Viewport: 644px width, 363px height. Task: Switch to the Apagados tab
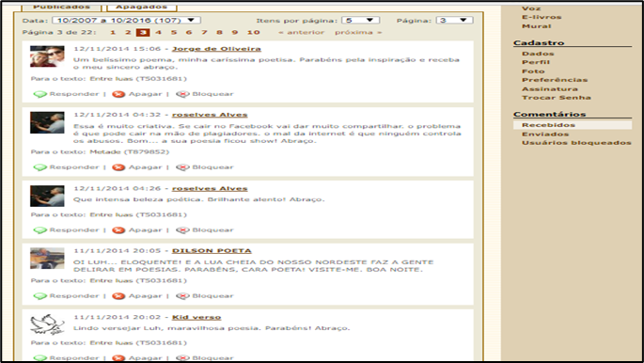coord(142,7)
